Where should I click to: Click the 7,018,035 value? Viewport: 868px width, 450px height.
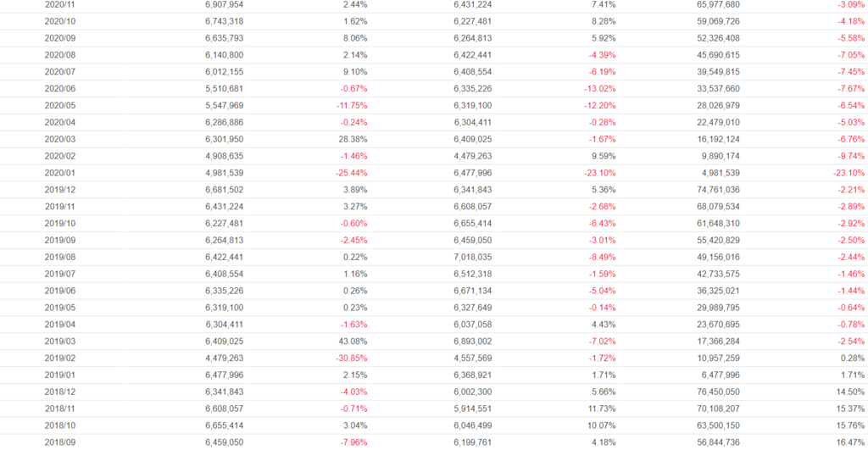pos(473,257)
